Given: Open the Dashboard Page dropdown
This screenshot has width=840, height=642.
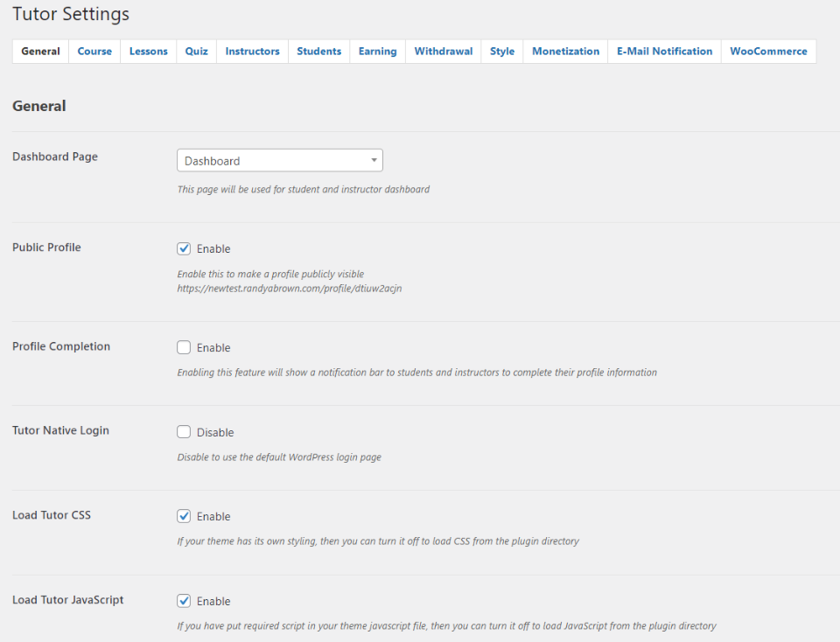Looking at the screenshot, I should pyautogui.click(x=279, y=161).
